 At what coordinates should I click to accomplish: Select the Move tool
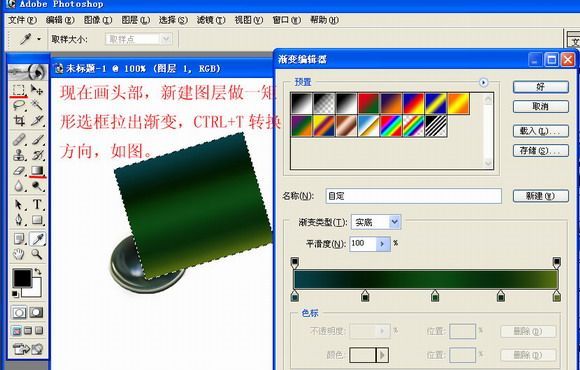click(x=37, y=90)
